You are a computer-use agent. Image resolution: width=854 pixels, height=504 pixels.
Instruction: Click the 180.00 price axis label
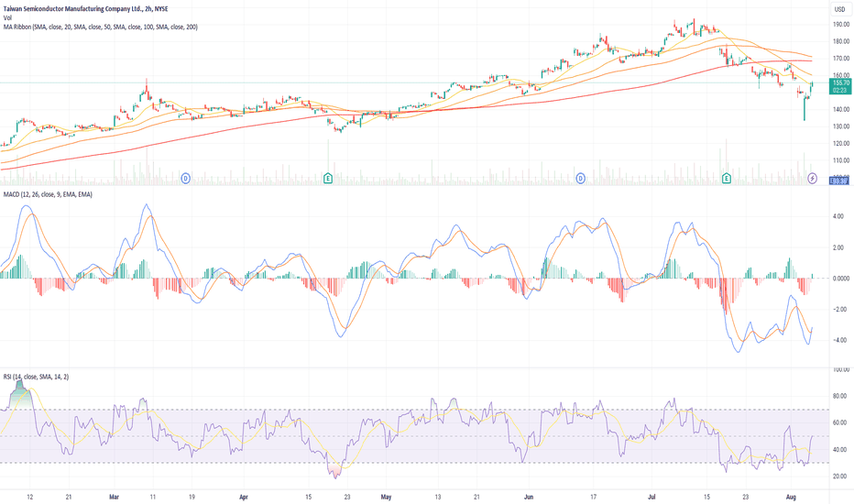pos(841,41)
